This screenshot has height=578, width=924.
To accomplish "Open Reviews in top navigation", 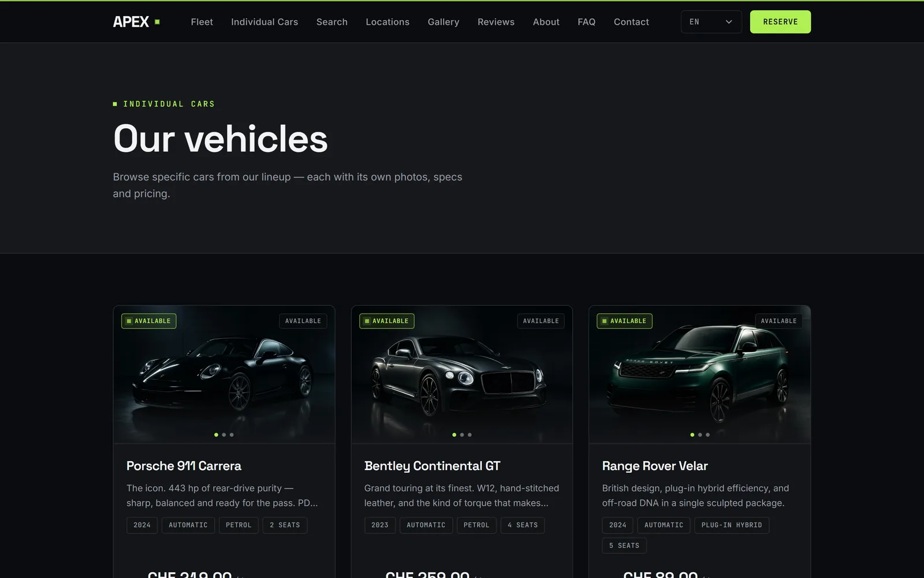I will tap(496, 22).
